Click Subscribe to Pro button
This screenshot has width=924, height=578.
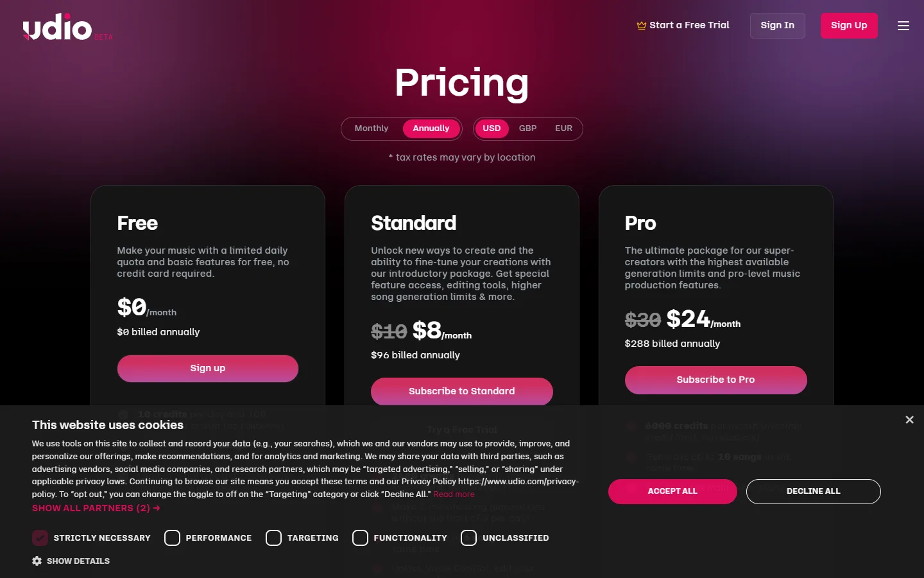tap(716, 380)
